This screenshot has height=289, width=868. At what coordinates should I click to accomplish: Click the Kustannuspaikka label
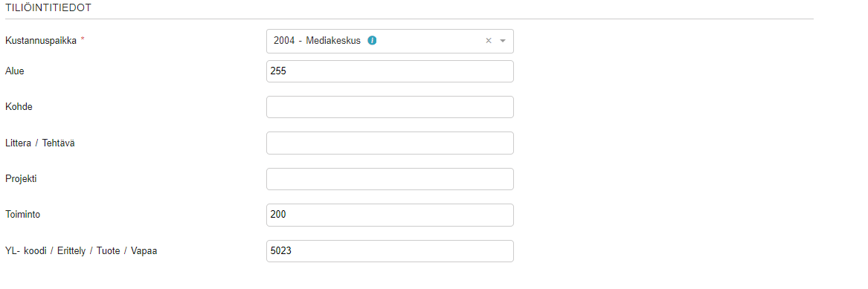pos(40,40)
